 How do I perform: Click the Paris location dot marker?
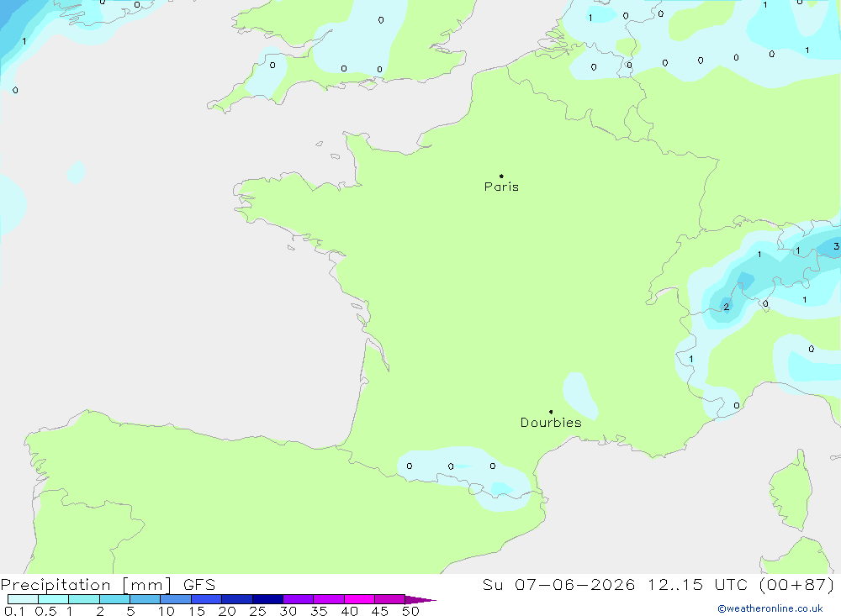(501, 176)
